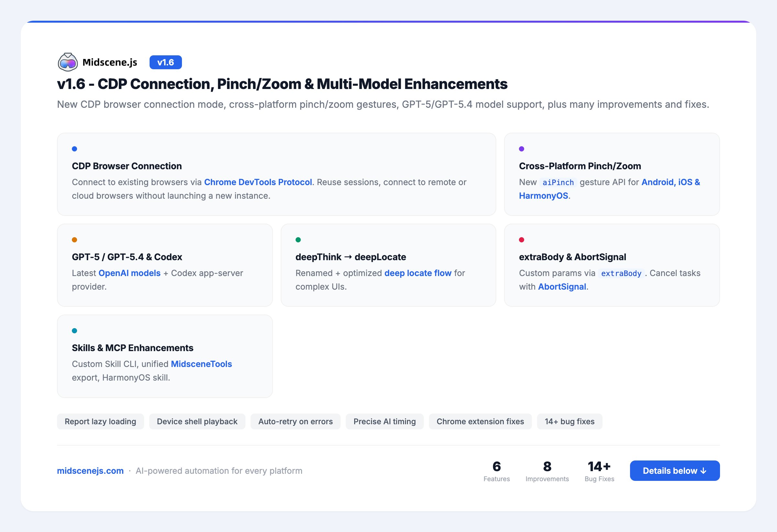Screen dimensions: 777x532
Task: Open the Chrome DevTools Protocol link
Action: point(258,182)
